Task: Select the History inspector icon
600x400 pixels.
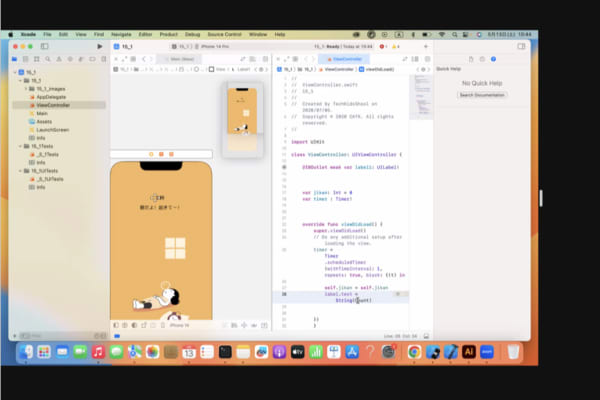Action: (x=482, y=59)
